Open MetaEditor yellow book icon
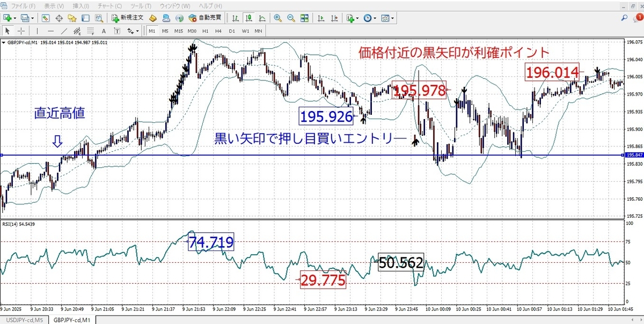Image resolution: width=644 pixels, height=324 pixels. (153, 18)
